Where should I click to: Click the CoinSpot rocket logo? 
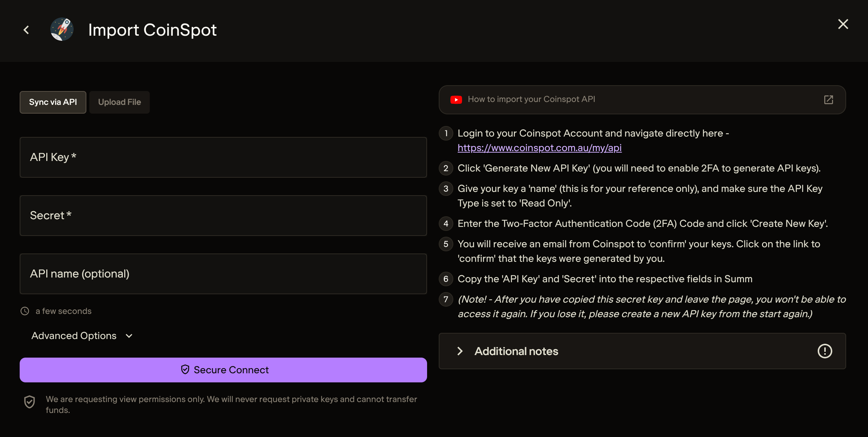click(x=62, y=29)
